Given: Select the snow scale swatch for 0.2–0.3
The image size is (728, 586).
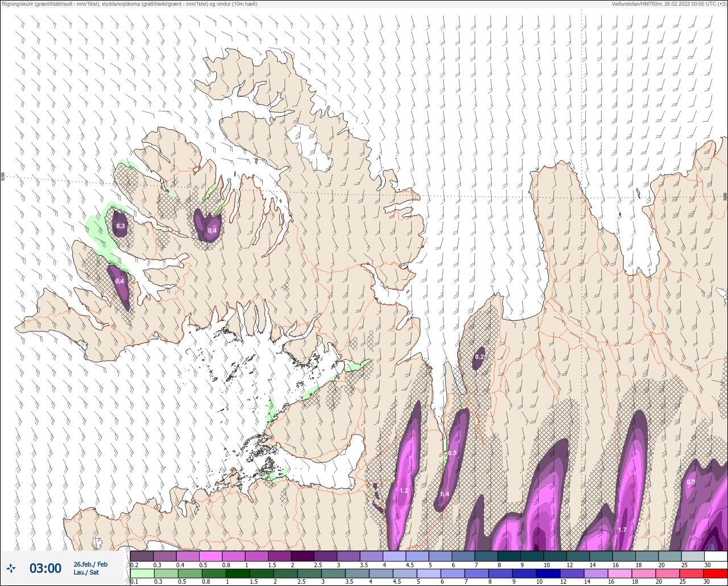Looking at the screenshot, I should [142, 556].
